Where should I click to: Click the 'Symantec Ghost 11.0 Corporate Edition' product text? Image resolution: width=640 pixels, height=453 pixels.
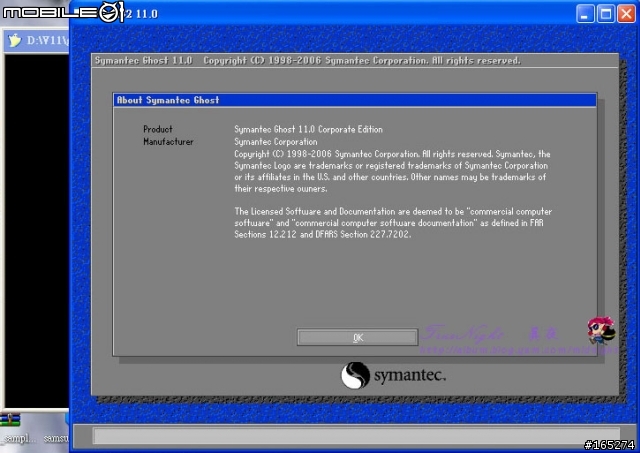pos(308,129)
